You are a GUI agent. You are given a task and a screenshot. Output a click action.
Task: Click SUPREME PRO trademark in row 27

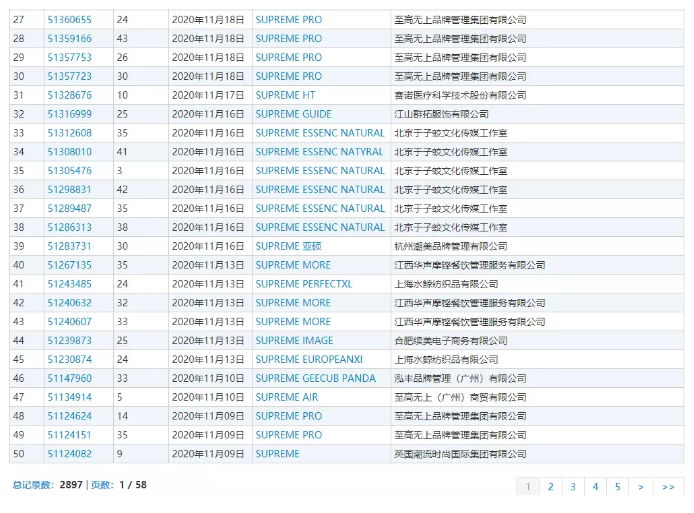click(289, 20)
